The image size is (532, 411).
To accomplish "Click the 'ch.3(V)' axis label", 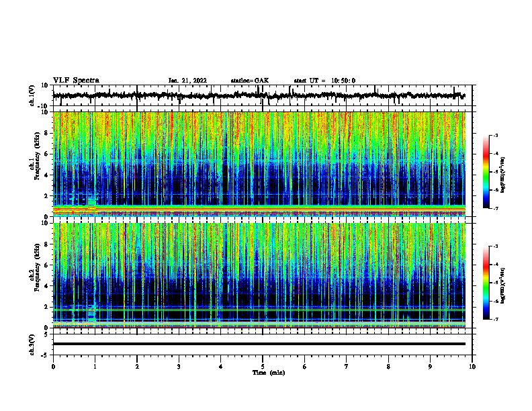I will [32, 345].
